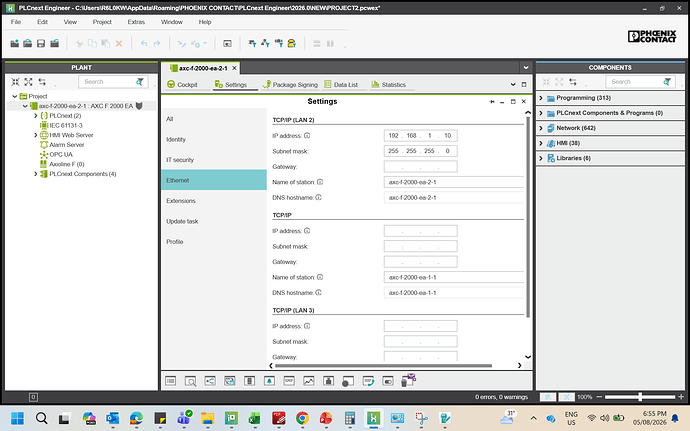Image resolution: width=690 pixels, height=431 pixels.
Task: Collapse all nodes in the PLANT panel
Action: pos(15,82)
